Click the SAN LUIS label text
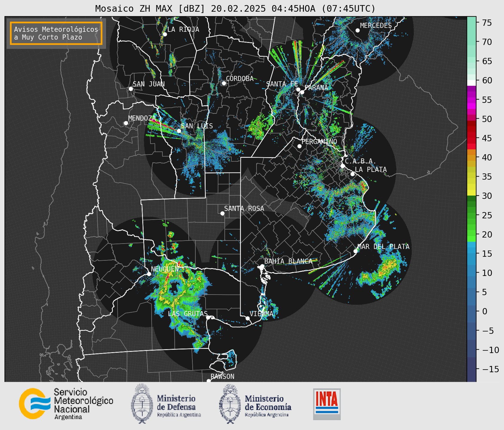This screenshot has width=504, height=430. [197, 126]
